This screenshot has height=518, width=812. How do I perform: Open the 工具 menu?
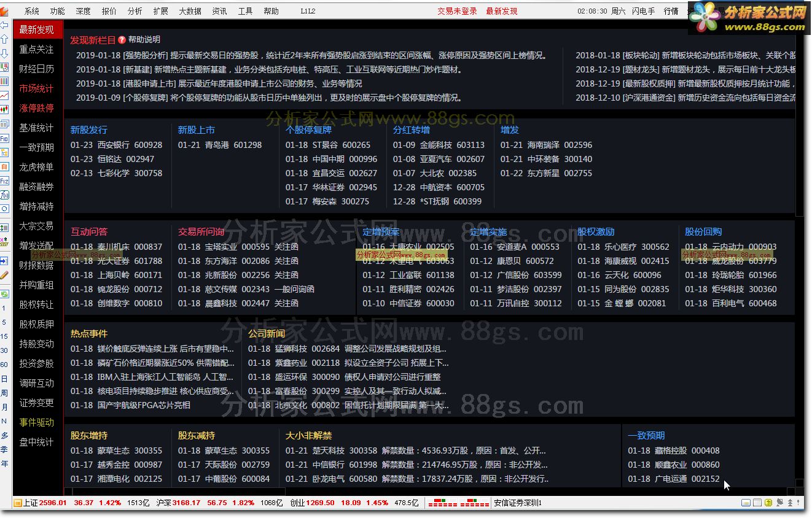(x=246, y=11)
